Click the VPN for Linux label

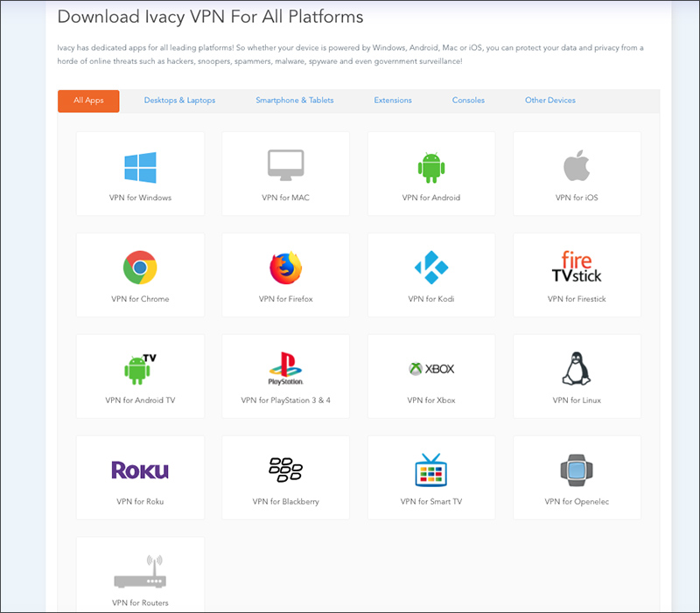[x=577, y=401]
